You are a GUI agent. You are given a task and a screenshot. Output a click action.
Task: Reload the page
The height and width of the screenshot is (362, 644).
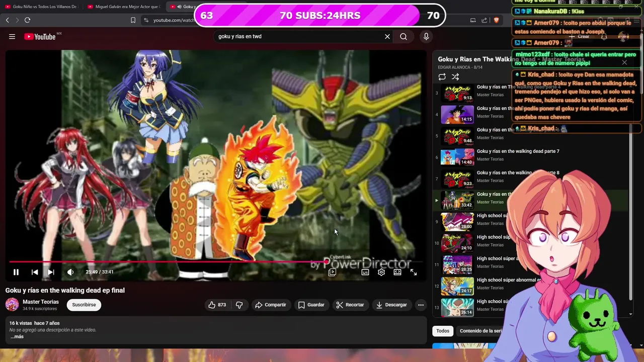click(x=27, y=20)
